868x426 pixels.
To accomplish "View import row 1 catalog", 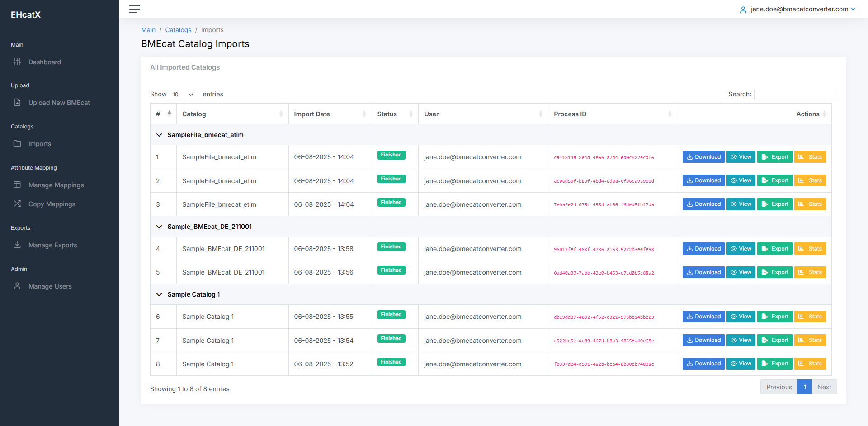I will click(x=741, y=157).
